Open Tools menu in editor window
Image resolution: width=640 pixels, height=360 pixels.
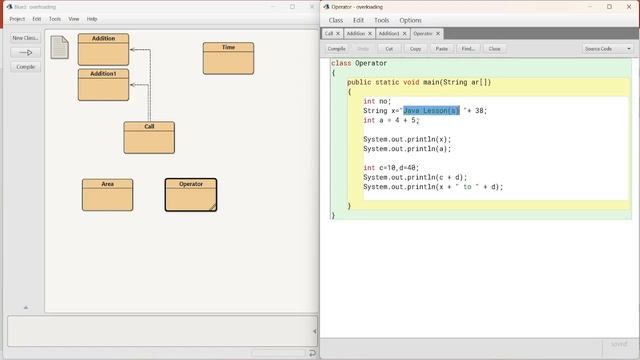pyautogui.click(x=381, y=20)
